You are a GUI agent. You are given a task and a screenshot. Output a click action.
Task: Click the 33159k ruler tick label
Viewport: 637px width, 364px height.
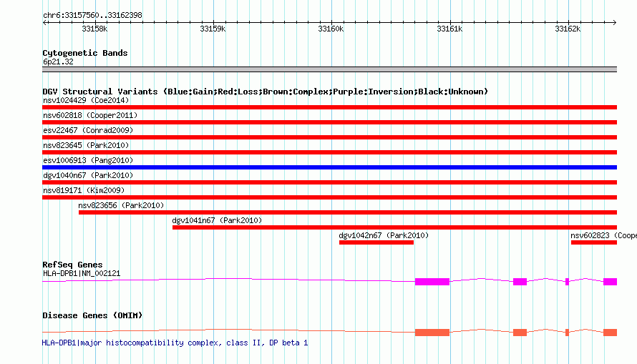pos(213,29)
